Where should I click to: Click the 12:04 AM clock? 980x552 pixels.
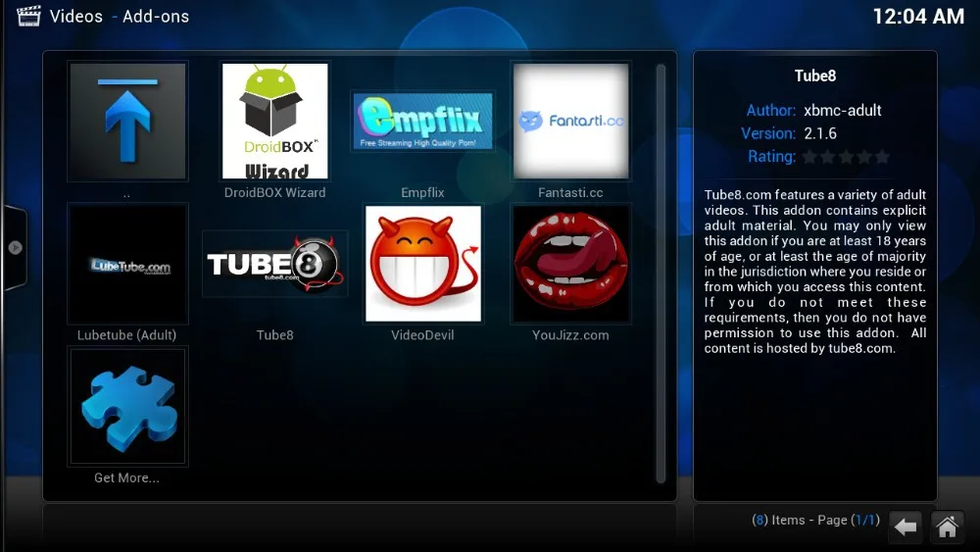(x=918, y=17)
